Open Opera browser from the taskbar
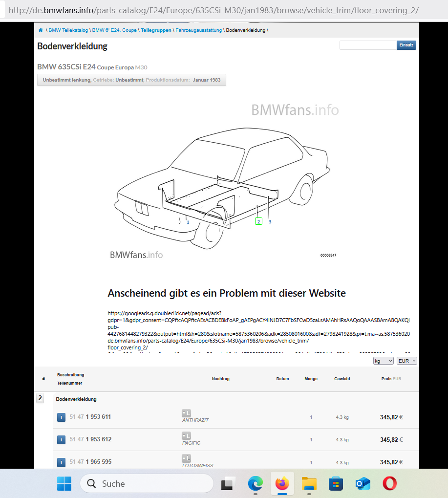The image size is (448, 498). [x=389, y=484]
